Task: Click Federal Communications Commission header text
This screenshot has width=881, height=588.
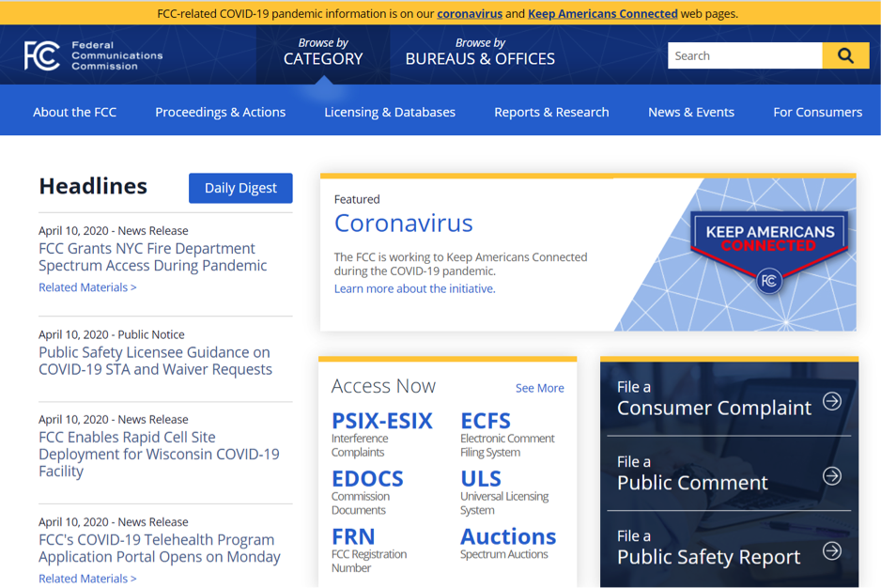Action: (x=116, y=55)
